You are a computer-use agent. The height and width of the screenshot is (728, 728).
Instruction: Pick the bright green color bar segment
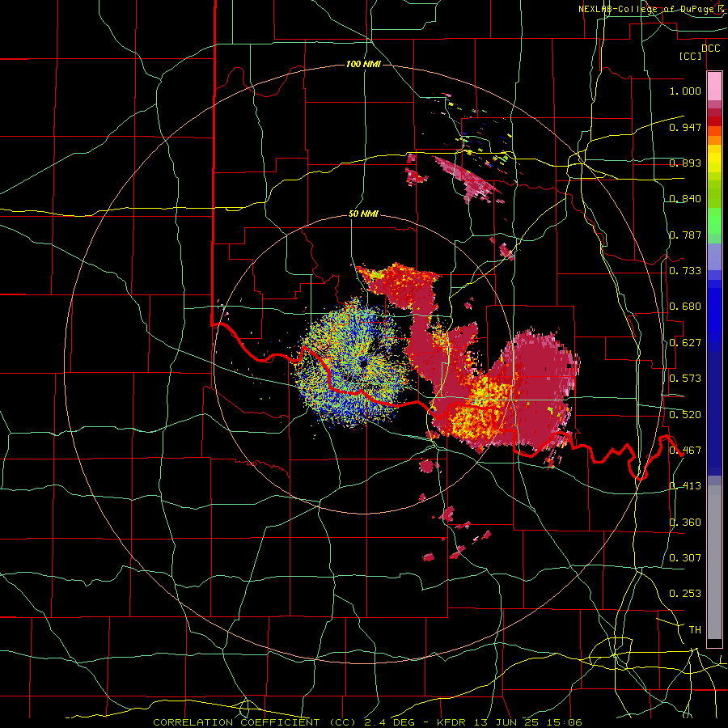(714, 220)
